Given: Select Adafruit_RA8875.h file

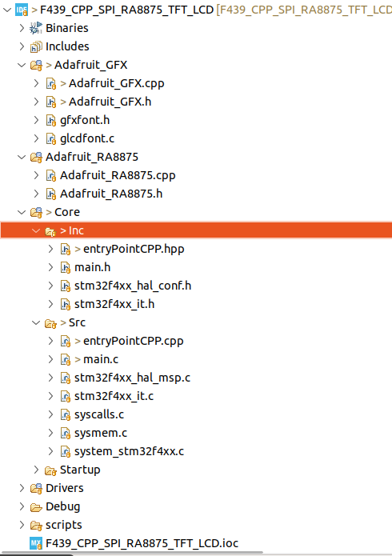Looking at the screenshot, I should coord(111,194).
